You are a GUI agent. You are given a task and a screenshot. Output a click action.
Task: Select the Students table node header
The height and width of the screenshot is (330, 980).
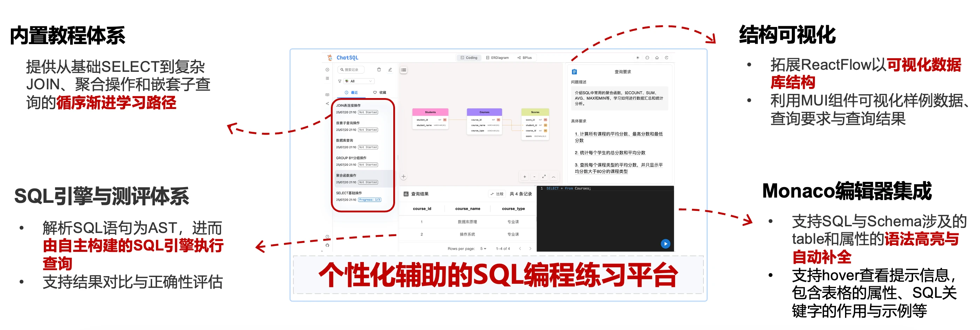pyautogui.click(x=430, y=112)
